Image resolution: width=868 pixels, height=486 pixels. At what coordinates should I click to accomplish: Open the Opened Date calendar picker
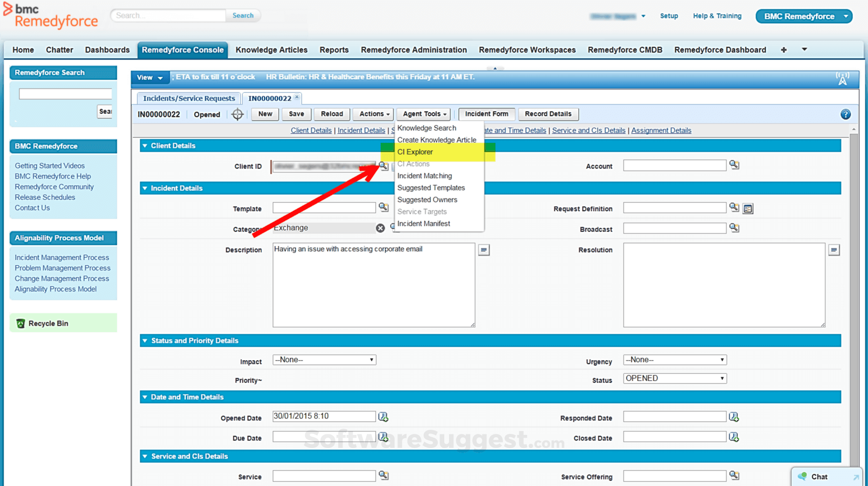point(383,417)
